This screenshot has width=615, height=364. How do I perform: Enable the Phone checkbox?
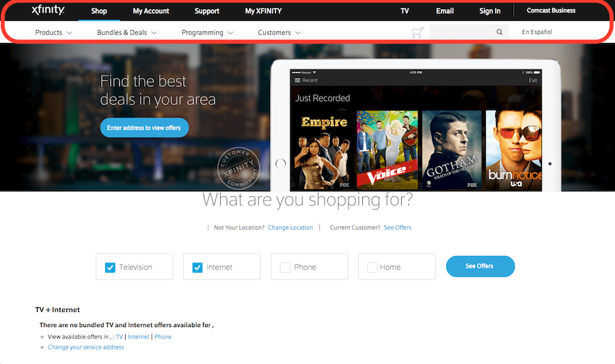[285, 268]
